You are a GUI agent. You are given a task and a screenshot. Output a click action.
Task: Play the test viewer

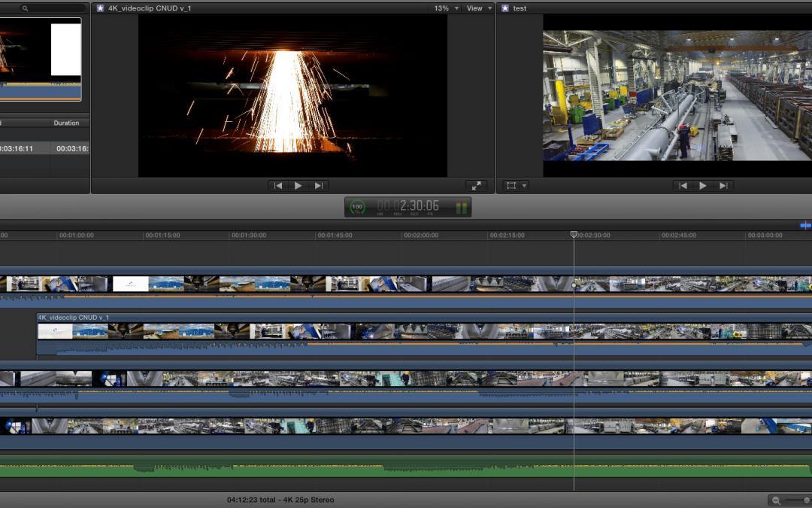pyautogui.click(x=703, y=186)
